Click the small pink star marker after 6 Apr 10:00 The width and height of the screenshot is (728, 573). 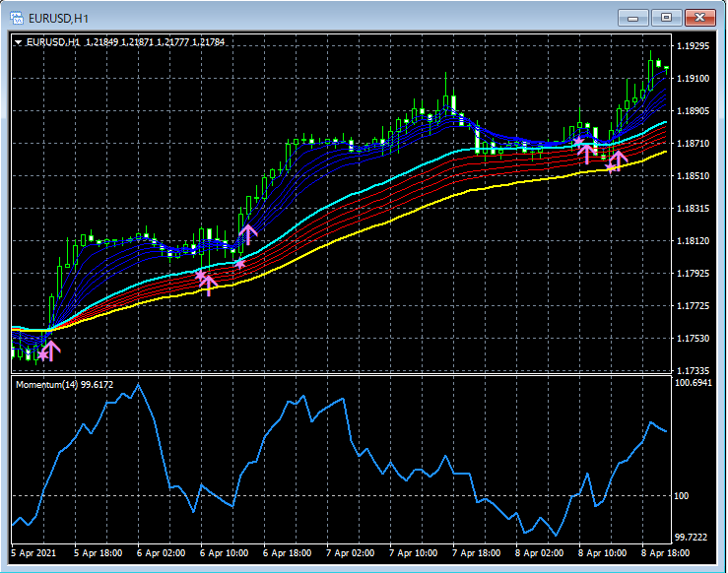coord(240,263)
